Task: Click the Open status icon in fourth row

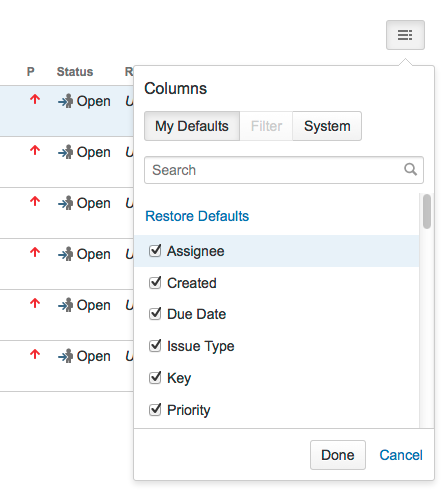Action: click(65, 254)
